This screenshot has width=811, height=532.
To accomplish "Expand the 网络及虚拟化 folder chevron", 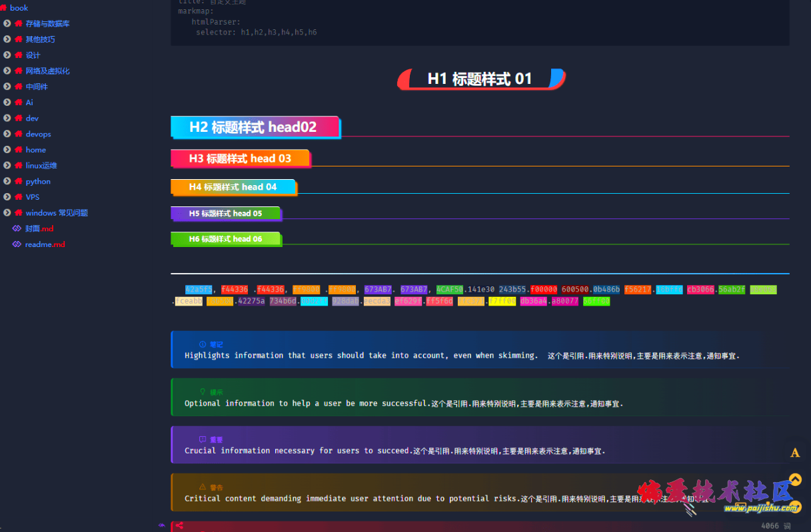I will [7, 71].
